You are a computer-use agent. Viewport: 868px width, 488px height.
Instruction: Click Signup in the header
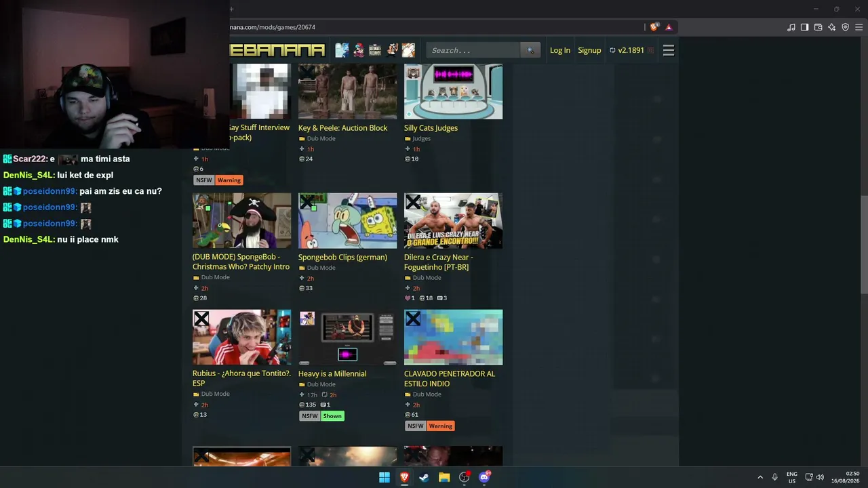point(589,50)
